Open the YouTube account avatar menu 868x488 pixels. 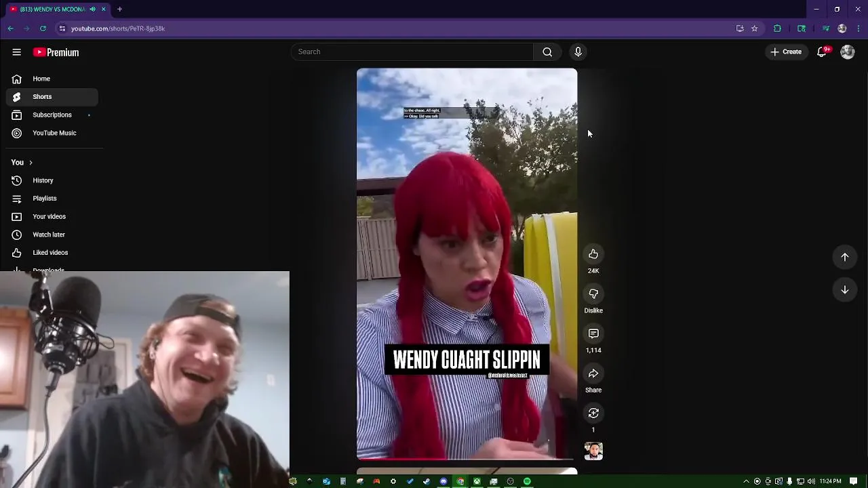tap(848, 52)
